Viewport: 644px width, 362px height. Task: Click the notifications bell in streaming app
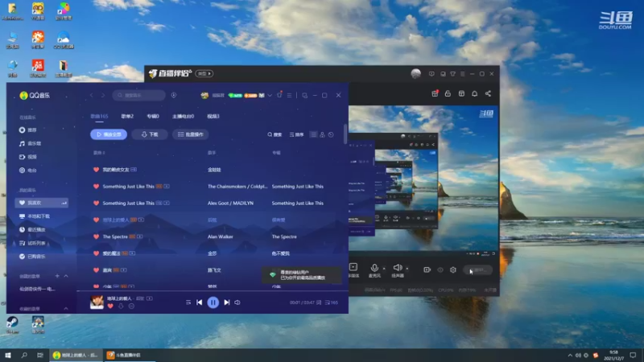474,94
